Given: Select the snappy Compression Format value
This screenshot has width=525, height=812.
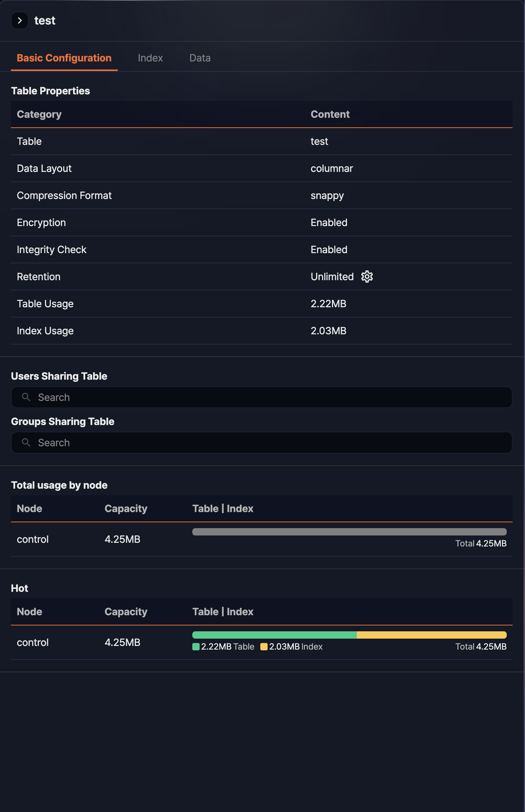Looking at the screenshot, I should [327, 196].
